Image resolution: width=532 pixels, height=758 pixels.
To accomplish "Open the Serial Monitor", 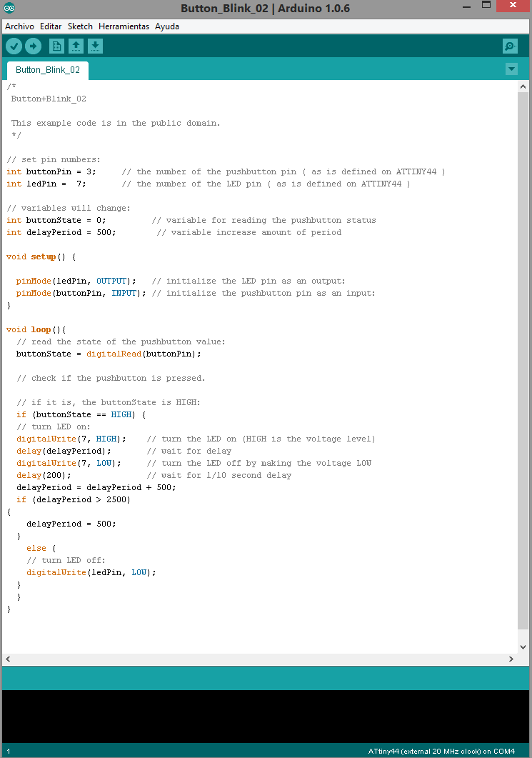I will 510,46.
